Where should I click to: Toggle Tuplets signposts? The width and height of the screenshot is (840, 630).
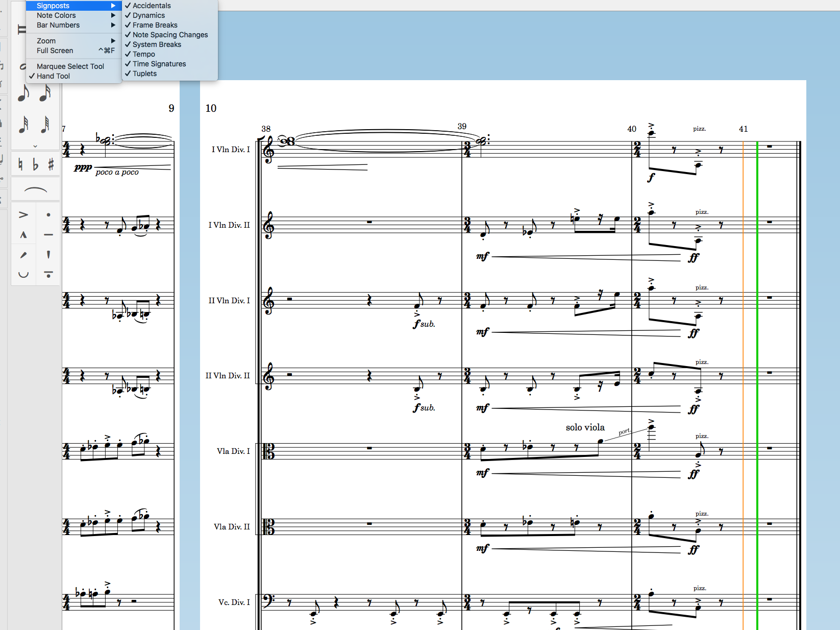point(169,74)
